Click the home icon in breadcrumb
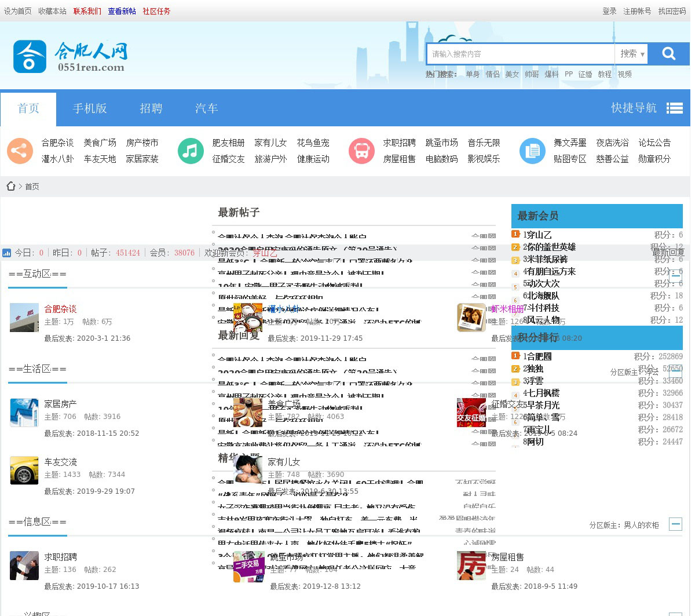The image size is (695, 616). point(10,186)
